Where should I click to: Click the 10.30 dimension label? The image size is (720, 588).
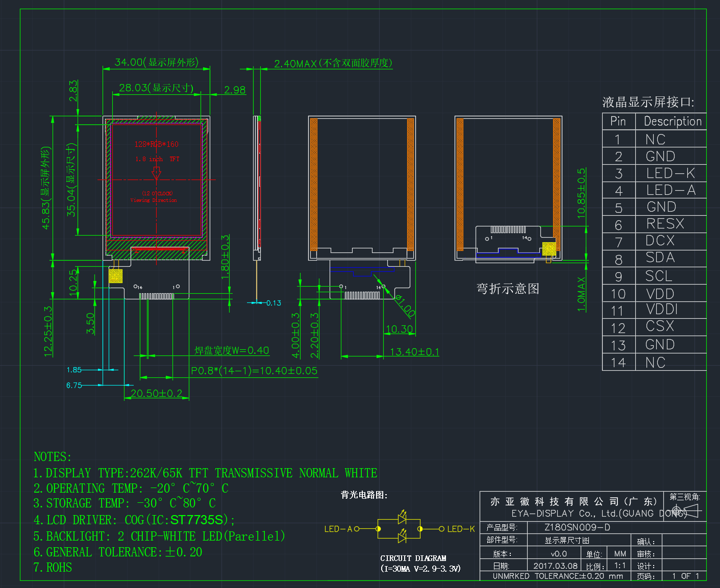pos(399,329)
